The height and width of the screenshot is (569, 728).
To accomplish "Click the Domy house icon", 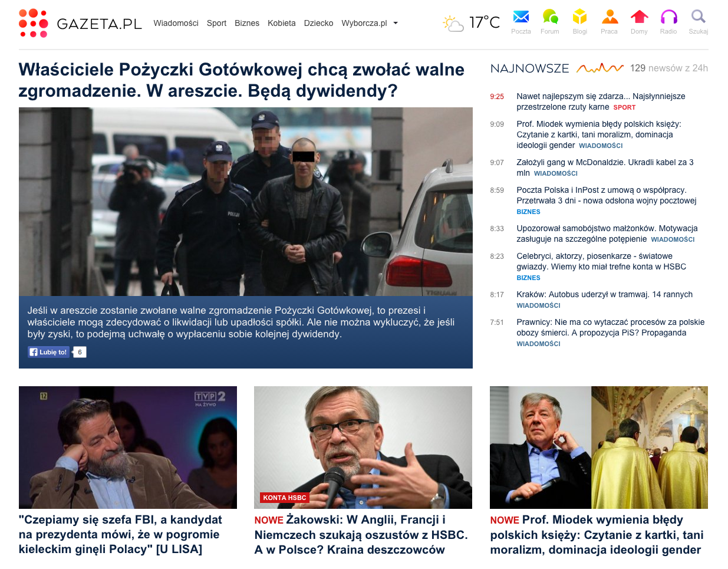I will coord(639,17).
